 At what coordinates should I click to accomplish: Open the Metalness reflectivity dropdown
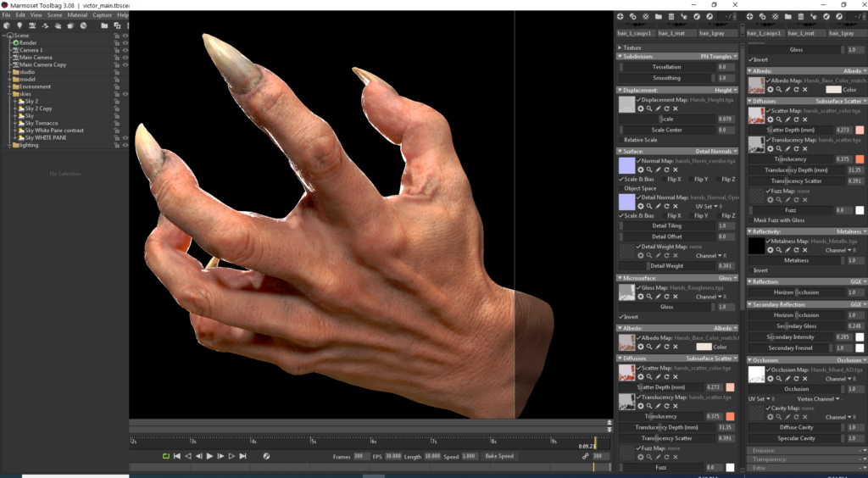(x=851, y=232)
